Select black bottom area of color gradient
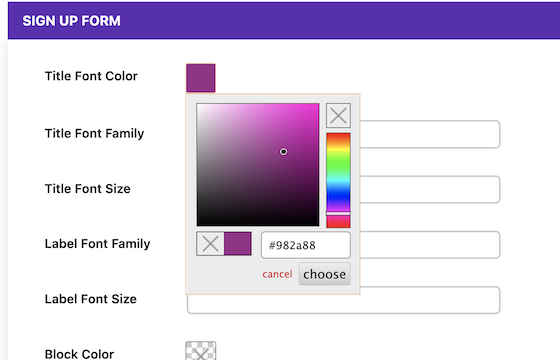 coord(258,221)
